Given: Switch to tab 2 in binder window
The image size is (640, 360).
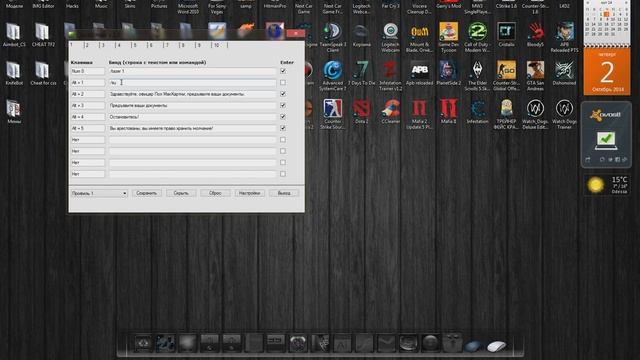Looking at the screenshot, I should [92, 45].
